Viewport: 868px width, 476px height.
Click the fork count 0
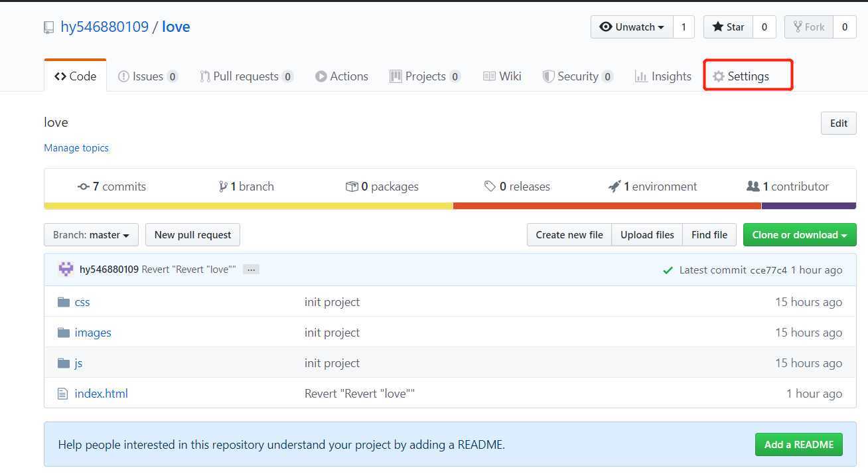point(844,27)
